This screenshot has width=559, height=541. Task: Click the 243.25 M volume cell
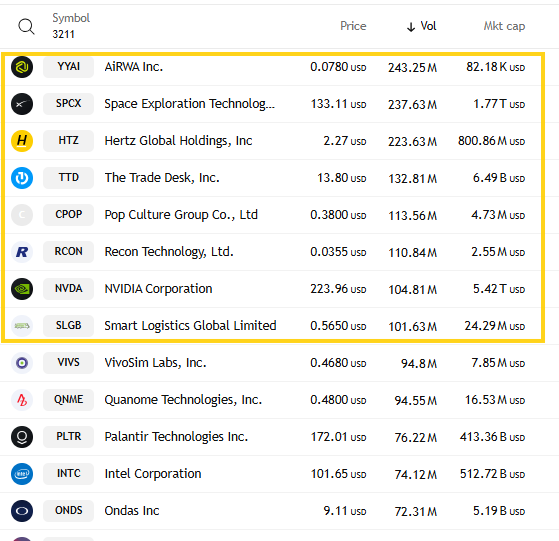point(412,67)
